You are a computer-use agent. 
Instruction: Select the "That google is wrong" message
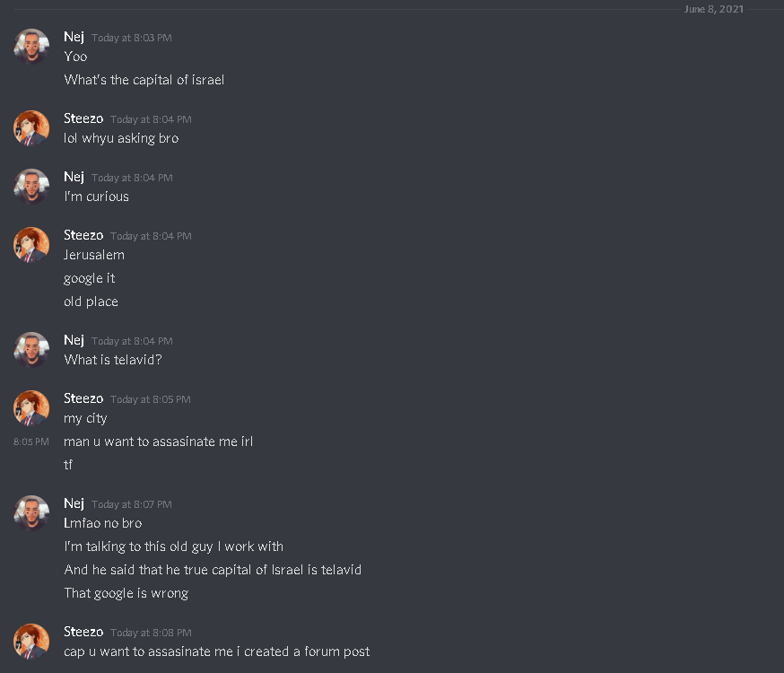[x=126, y=593]
